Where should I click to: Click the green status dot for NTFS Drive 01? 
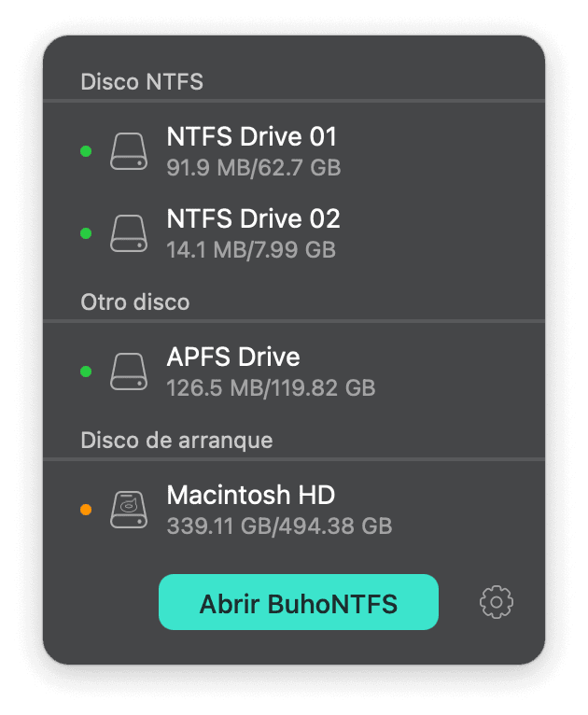(86, 151)
